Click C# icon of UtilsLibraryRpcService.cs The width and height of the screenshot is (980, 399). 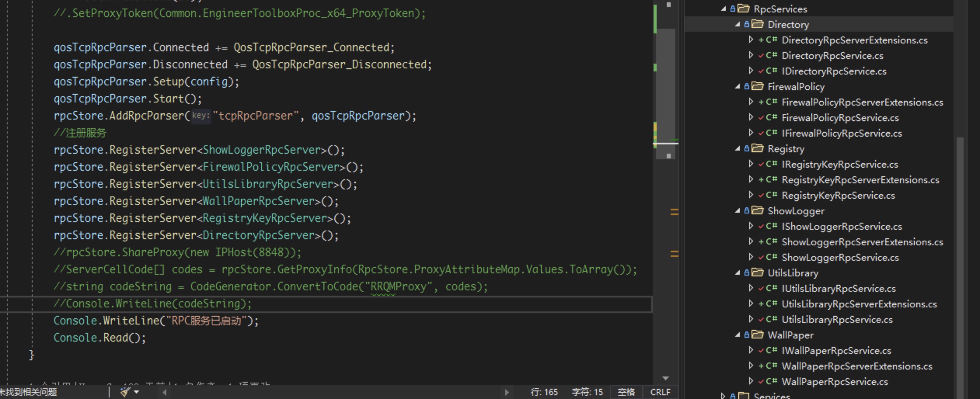point(771,319)
